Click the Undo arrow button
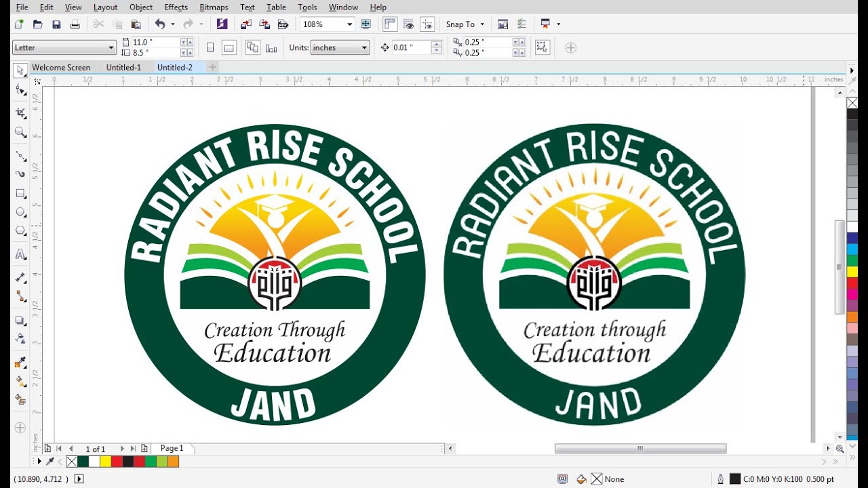868x488 pixels. pos(159,24)
